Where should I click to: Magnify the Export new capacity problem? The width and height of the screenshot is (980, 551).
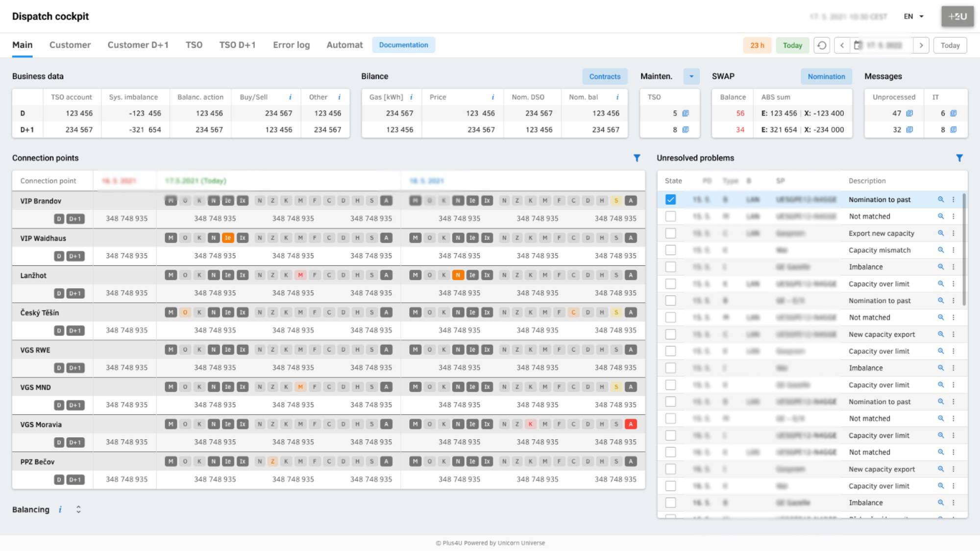[x=941, y=233]
